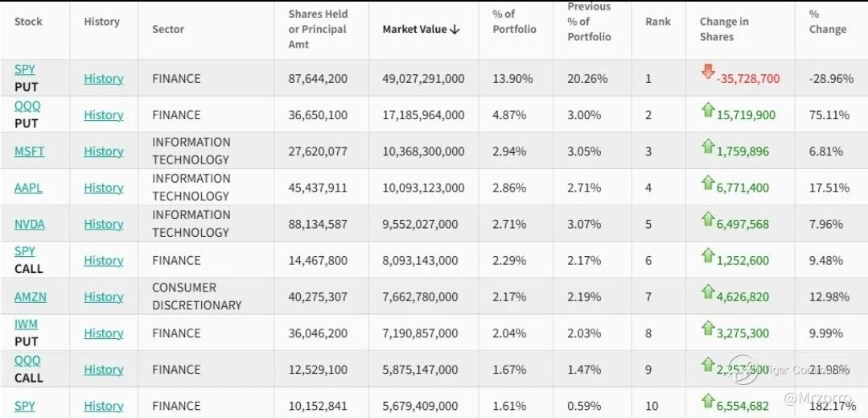Open the IWM stock ticker link
This screenshot has width=868, height=418.
(26, 324)
